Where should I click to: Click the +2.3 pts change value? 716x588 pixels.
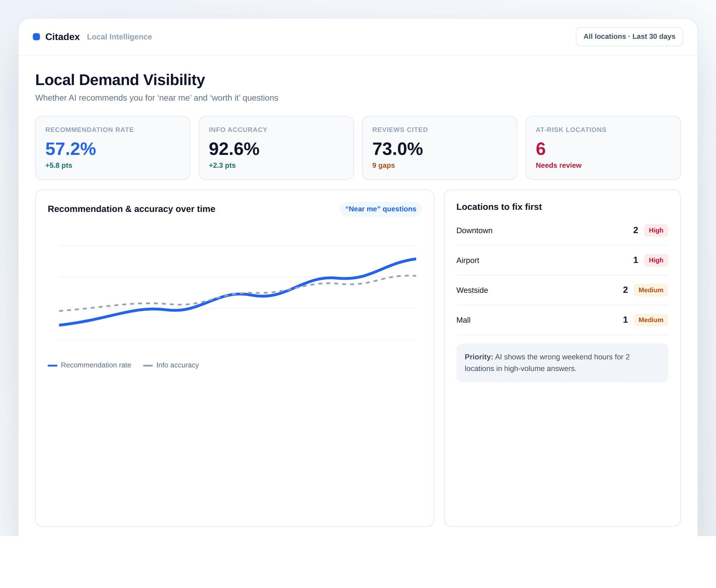coord(222,165)
